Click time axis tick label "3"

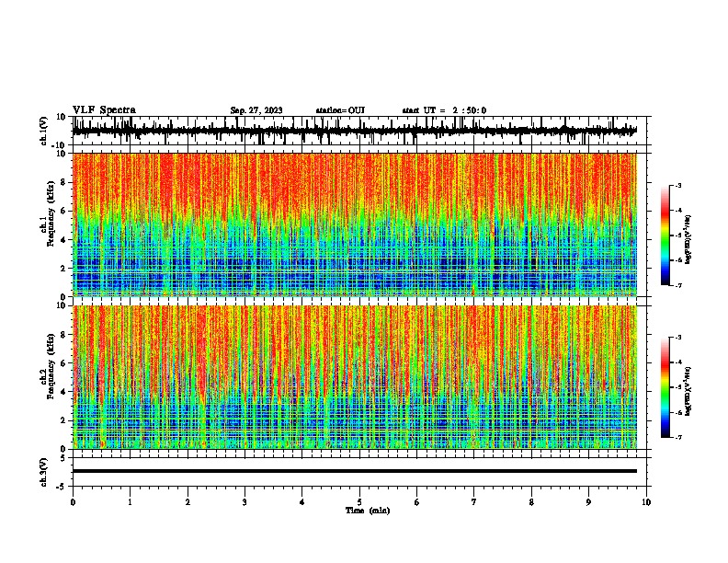(245, 502)
